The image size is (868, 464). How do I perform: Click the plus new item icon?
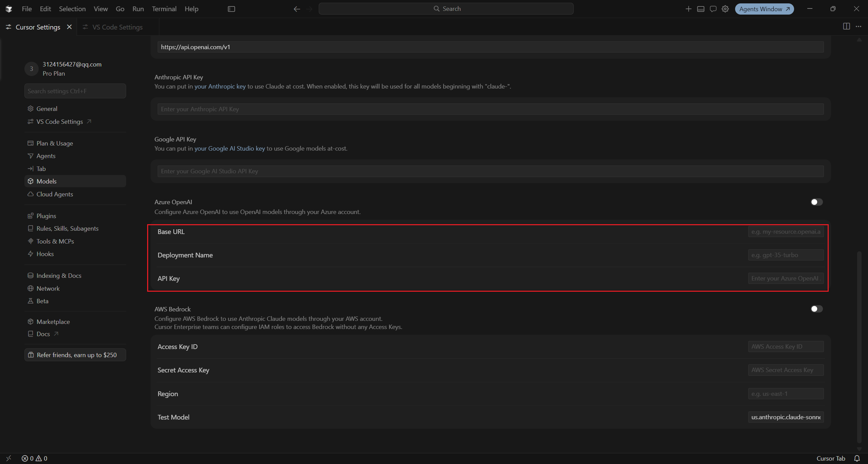[688, 9]
